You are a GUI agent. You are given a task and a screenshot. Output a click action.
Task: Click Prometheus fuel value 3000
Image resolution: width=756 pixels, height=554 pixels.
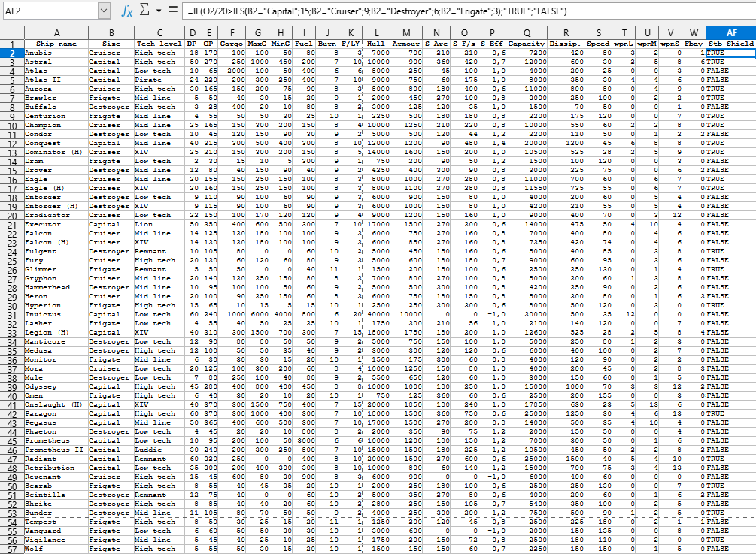click(x=304, y=440)
